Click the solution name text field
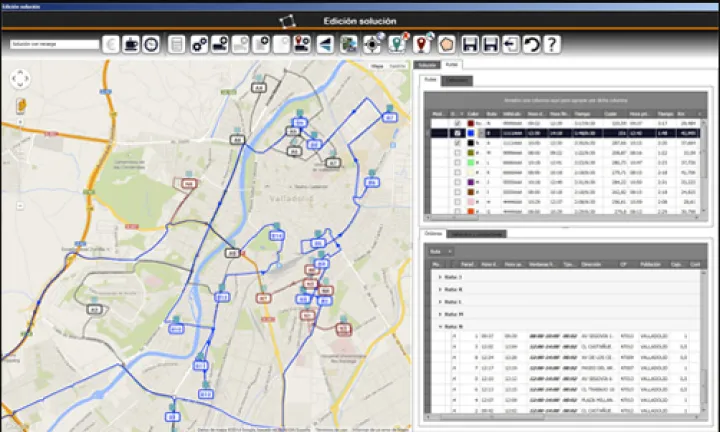Viewport: 720px width, 432px height. (x=54, y=44)
